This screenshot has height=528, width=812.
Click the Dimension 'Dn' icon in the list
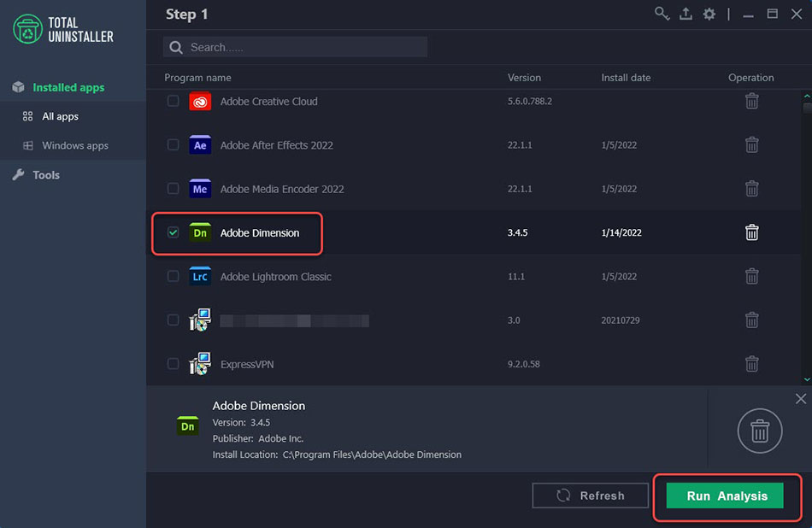[200, 232]
